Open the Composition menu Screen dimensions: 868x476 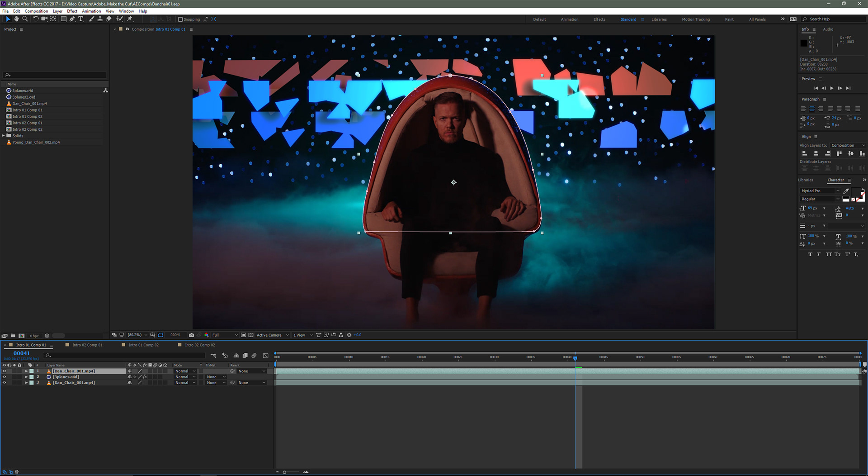click(x=36, y=11)
